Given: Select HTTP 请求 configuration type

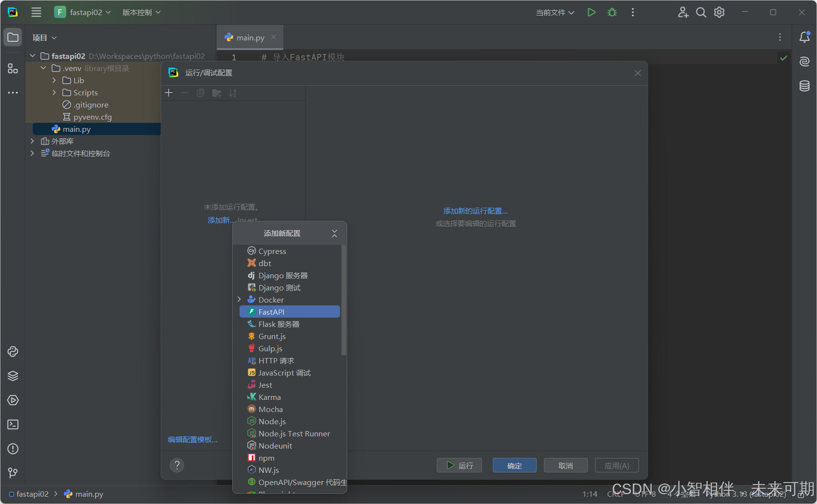Looking at the screenshot, I should click(290, 360).
